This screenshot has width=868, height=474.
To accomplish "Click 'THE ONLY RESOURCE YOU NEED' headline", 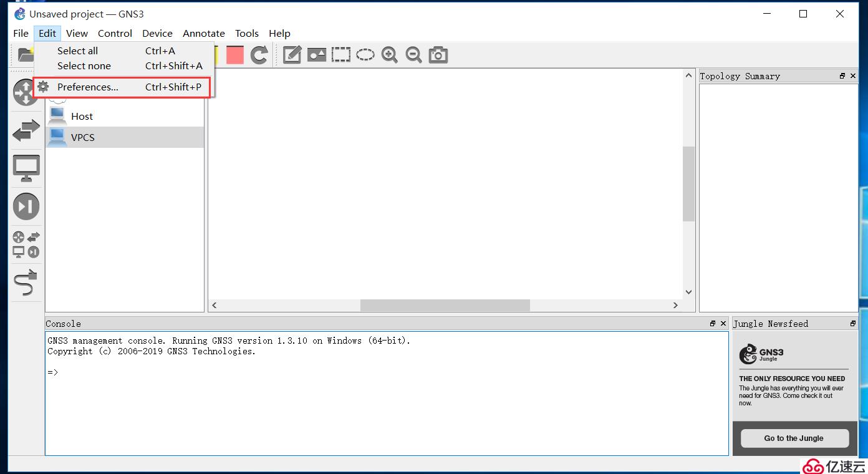I will click(x=792, y=379).
